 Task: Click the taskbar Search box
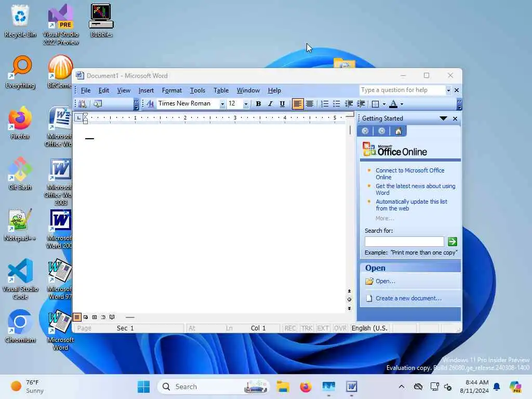tap(213, 387)
